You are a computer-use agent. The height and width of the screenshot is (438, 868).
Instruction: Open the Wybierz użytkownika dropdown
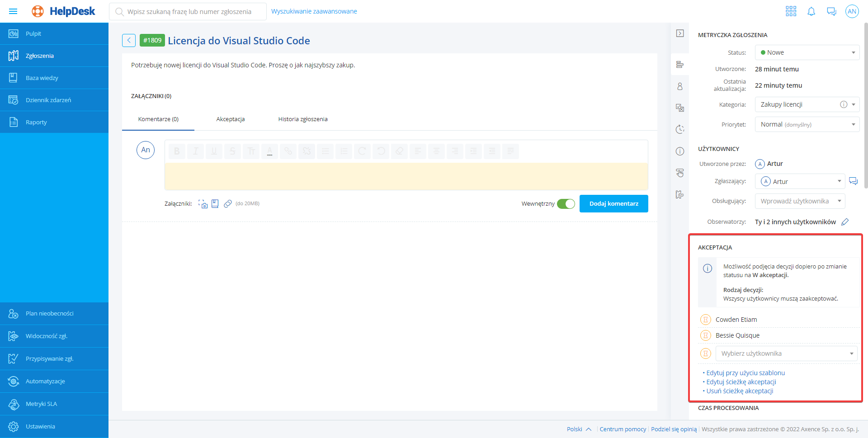(786, 353)
